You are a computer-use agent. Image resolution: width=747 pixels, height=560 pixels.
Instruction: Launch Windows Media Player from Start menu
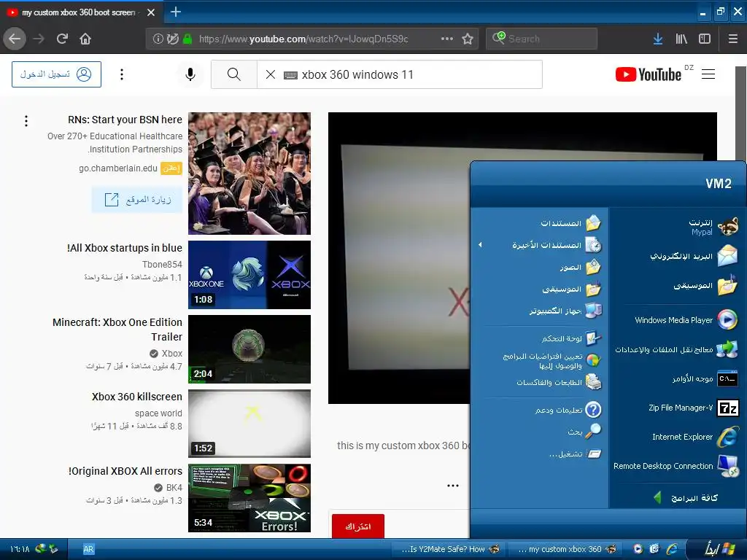pyautogui.click(x=686, y=320)
